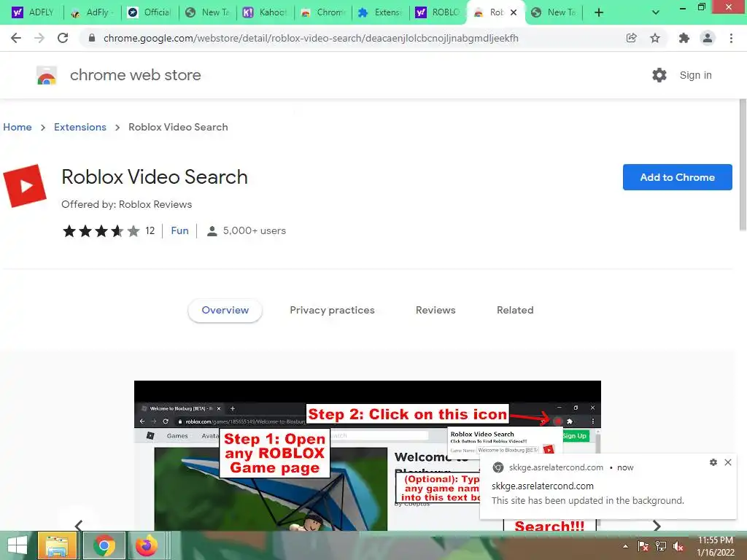The width and height of the screenshot is (747, 560).
Task: Click the users count person icon
Action: tap(212, 231)
